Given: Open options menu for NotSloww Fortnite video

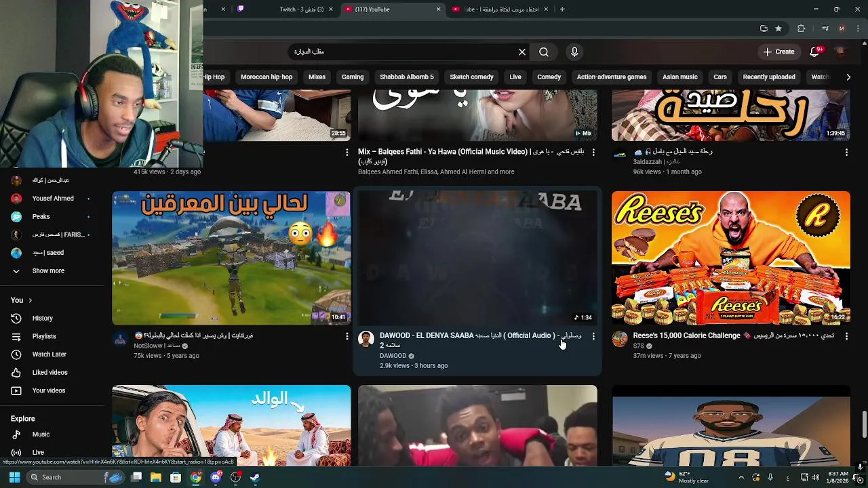Looking at the screenshot, I should 347,336.
